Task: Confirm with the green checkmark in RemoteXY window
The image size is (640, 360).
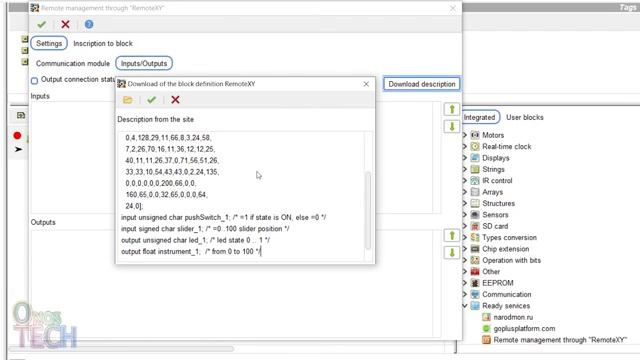Action: coord(41,24)
